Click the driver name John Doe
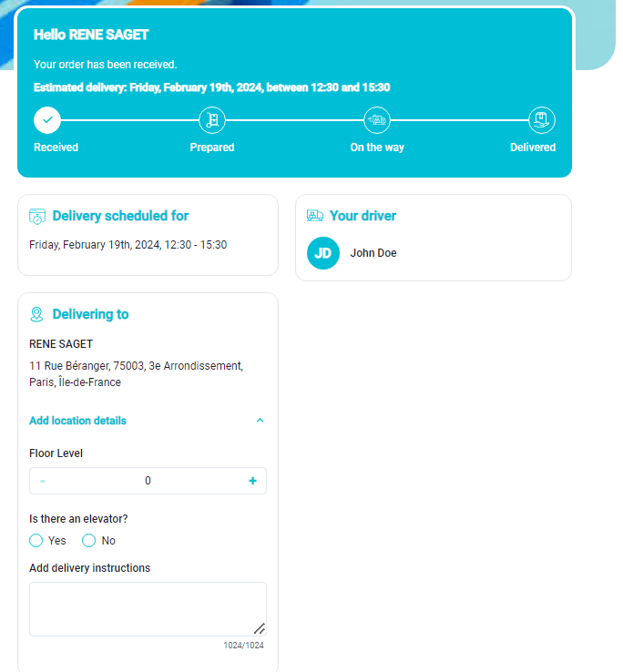 pos(373,253)
